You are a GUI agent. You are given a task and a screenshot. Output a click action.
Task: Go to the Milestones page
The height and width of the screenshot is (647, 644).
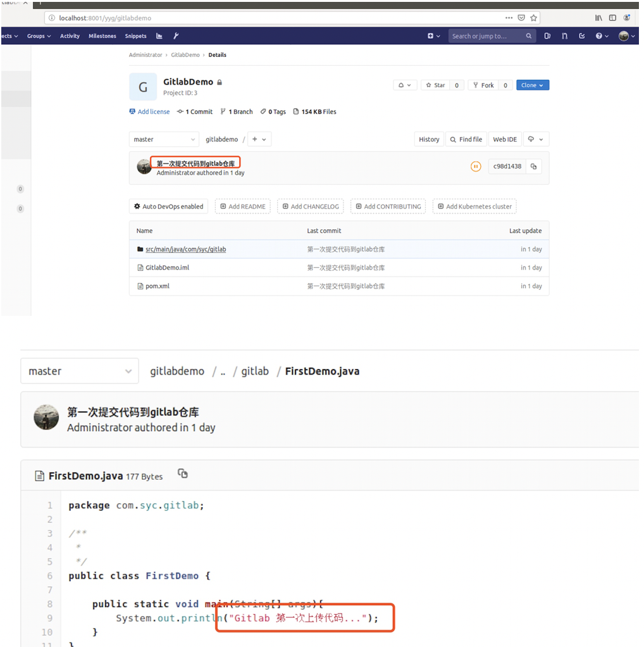pos(102,36)
